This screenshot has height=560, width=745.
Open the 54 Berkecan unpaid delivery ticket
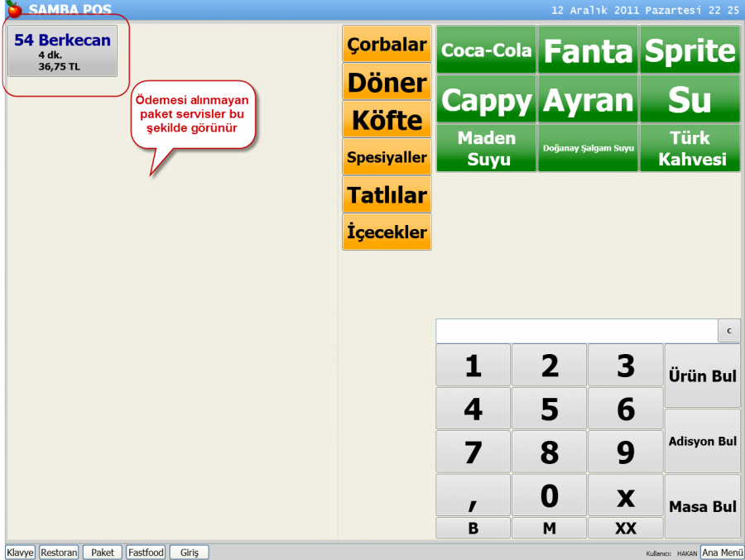point(62,50)
